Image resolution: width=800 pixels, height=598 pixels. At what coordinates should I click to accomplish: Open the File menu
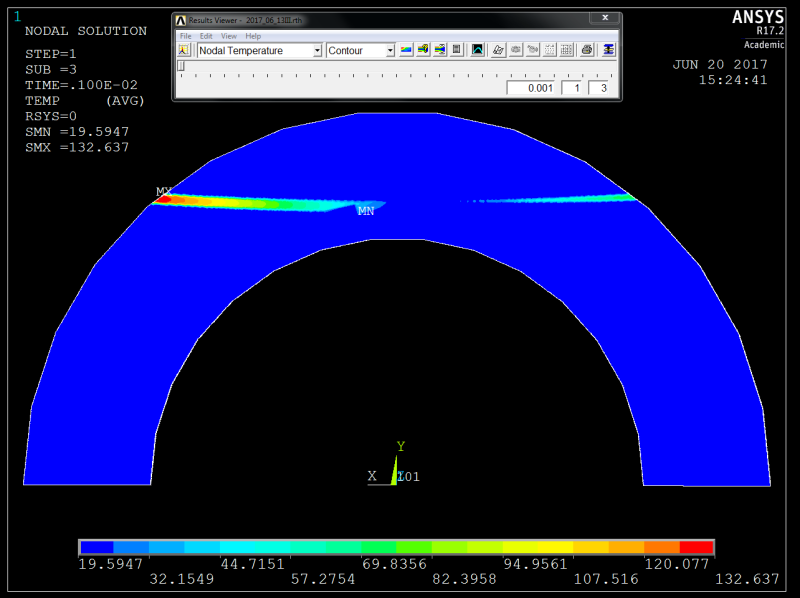pos(185,36)
